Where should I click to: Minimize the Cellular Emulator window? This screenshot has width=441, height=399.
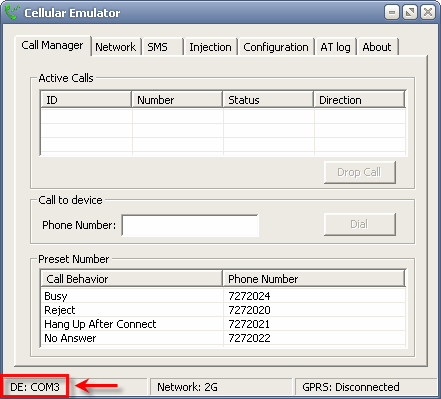[392, 13]
